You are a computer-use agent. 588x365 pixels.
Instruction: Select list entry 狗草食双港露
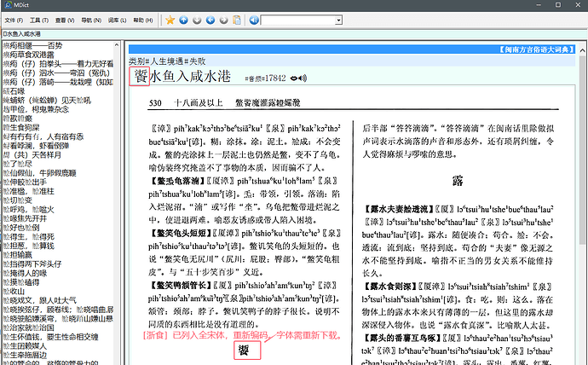pyautogui.click(x=28, y=55)
